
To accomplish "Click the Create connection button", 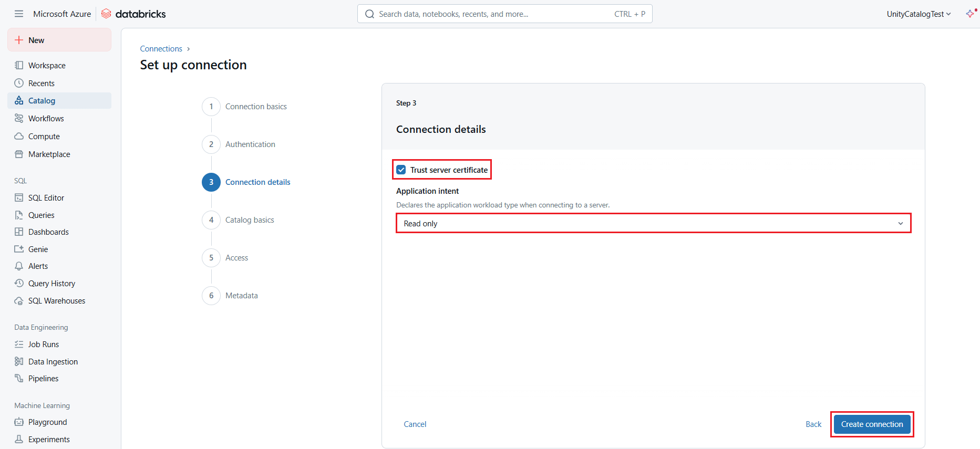I will (x=872, y=424).
